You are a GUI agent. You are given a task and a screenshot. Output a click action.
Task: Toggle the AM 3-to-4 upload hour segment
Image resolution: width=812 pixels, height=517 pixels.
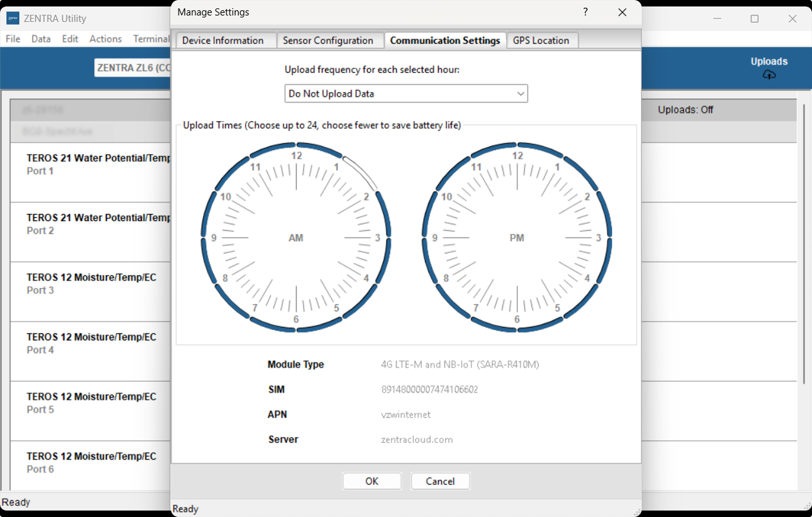(383, 261)
